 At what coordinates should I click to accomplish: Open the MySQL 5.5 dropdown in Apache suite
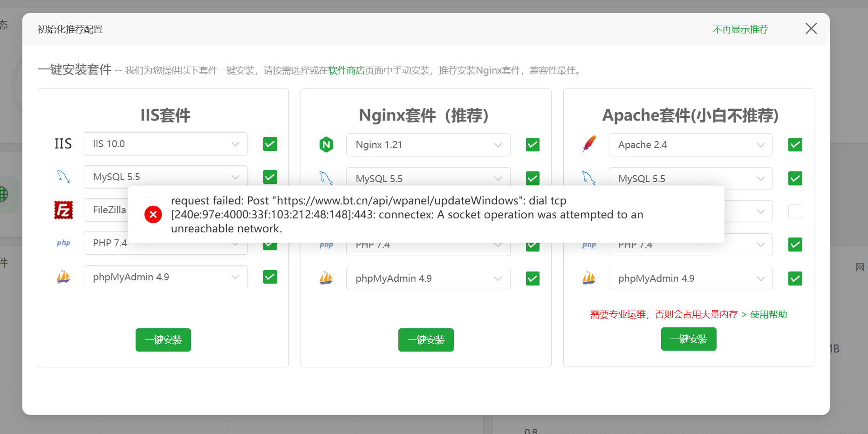691,178
